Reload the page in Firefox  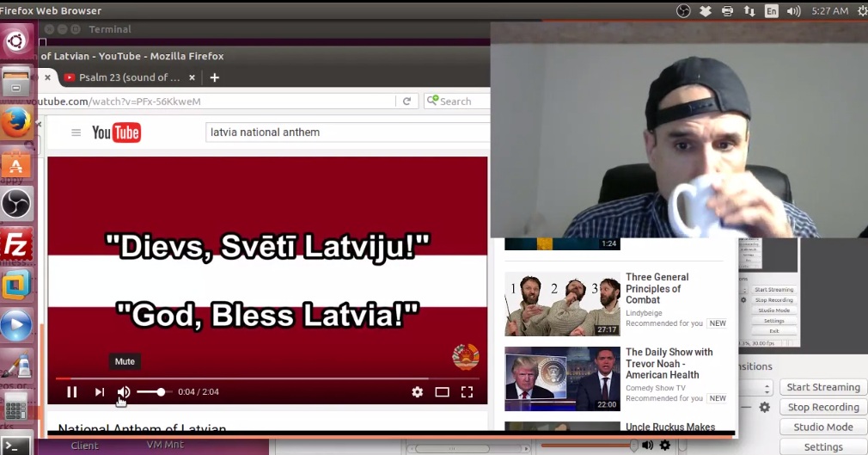(x=406, y=101)
